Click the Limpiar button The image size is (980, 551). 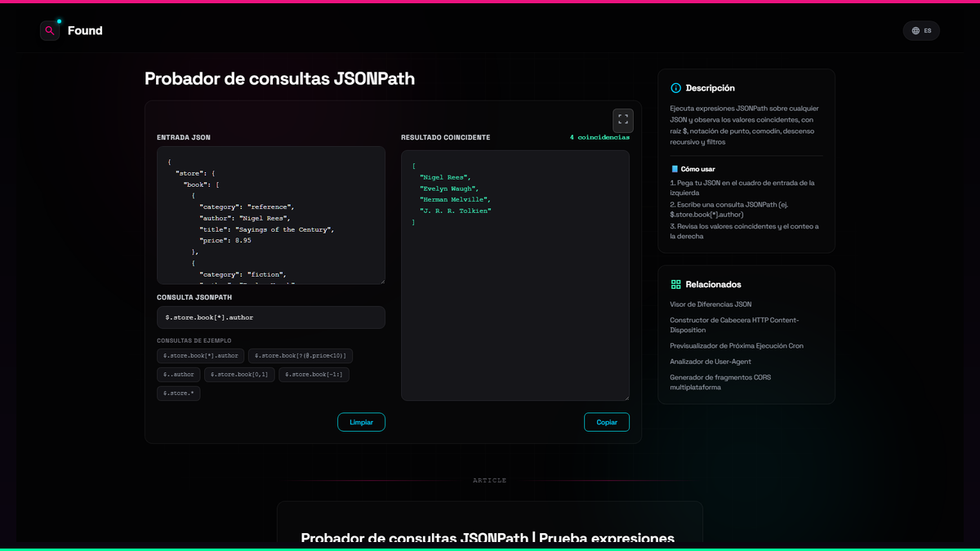coord(362,422)
